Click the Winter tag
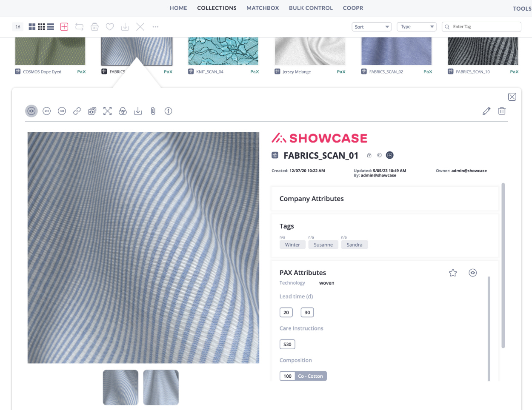532x410 pixels. click(292, 245)
